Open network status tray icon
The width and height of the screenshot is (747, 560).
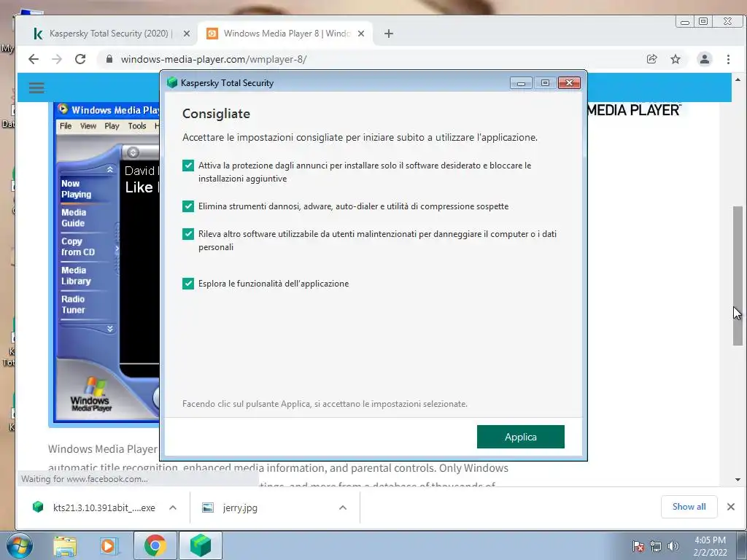(x=656, y=545)
